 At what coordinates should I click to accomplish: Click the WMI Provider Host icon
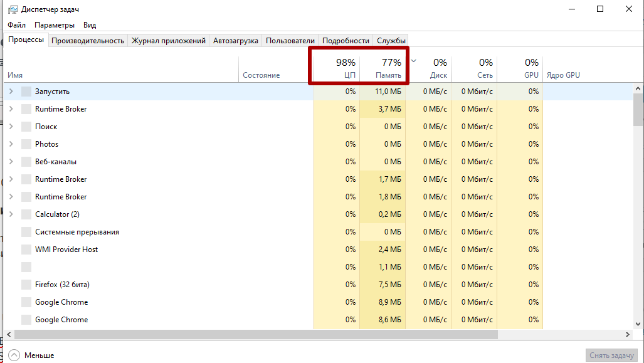click(x=26, y=250)
